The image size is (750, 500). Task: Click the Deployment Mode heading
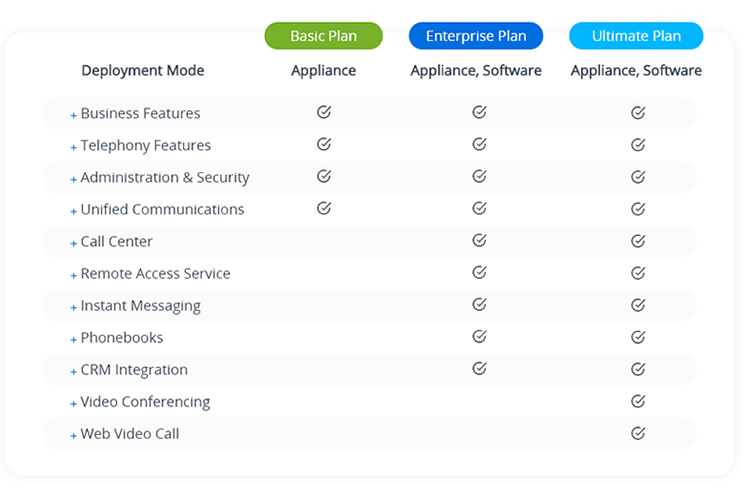point(143,71)
